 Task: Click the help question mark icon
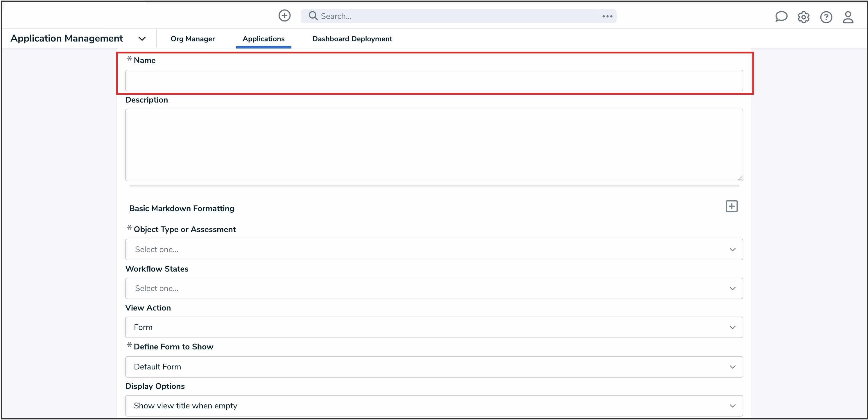tap(826, 17)
